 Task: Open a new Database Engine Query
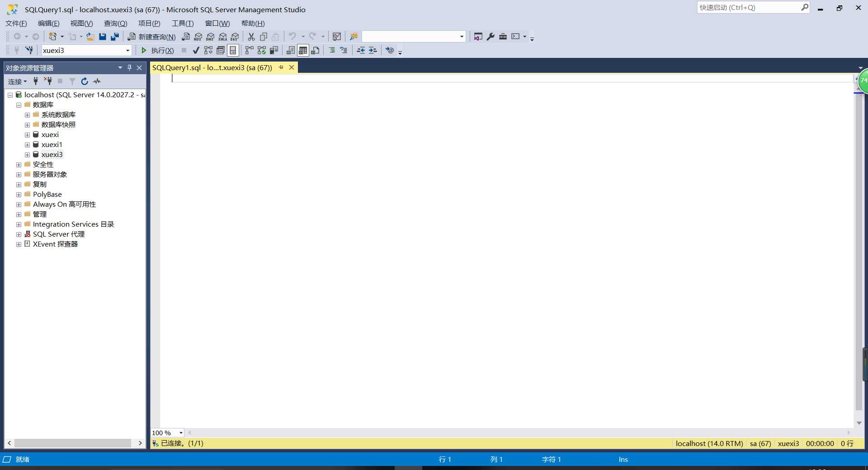[186, 37]
